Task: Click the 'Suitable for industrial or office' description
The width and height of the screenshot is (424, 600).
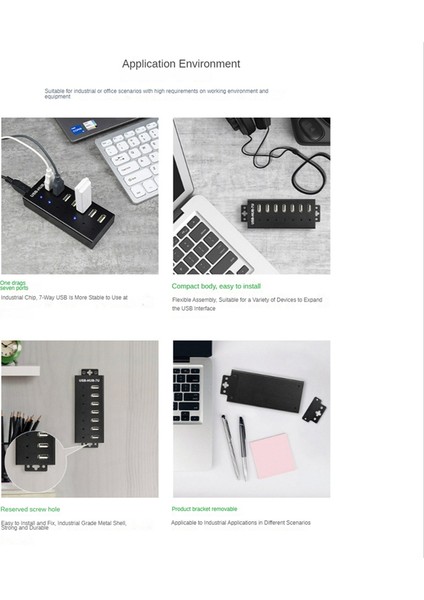Action: [157, 93]
